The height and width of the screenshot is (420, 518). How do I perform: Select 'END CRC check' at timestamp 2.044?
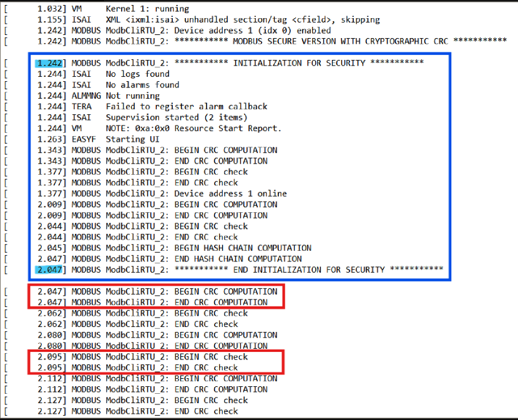206,238
